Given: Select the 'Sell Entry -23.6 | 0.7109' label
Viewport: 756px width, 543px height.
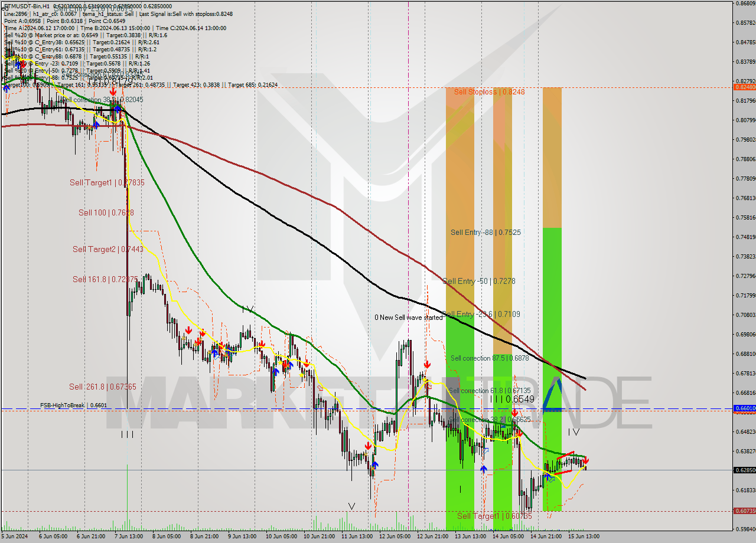Looking at the screenshot, I should pyautogui.click(x=481, y=314).
